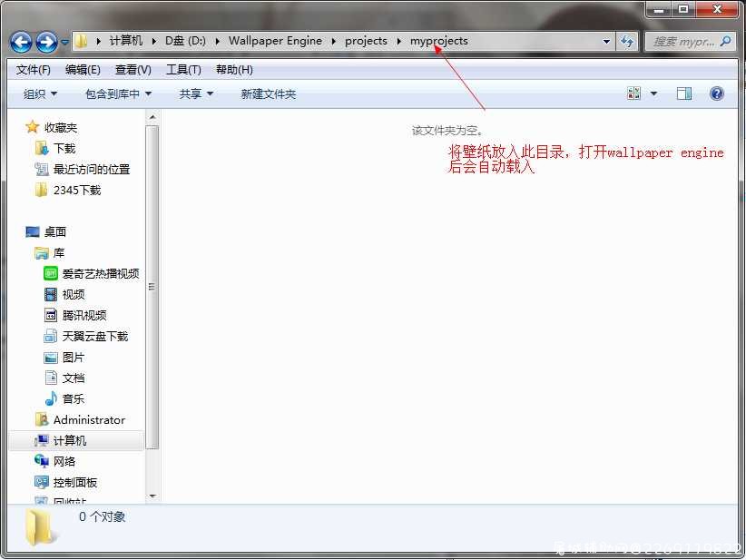Image resolution: width=746 pixels, height=560 pixels.
Task: Click change view icon in toolbar
Action: [633, 93]
